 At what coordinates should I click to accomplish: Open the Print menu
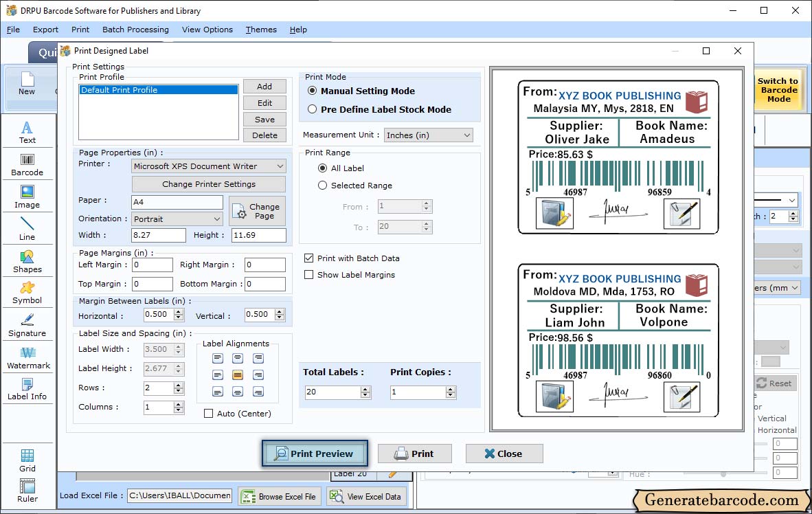pyautogui.click(x=80, y=30)
